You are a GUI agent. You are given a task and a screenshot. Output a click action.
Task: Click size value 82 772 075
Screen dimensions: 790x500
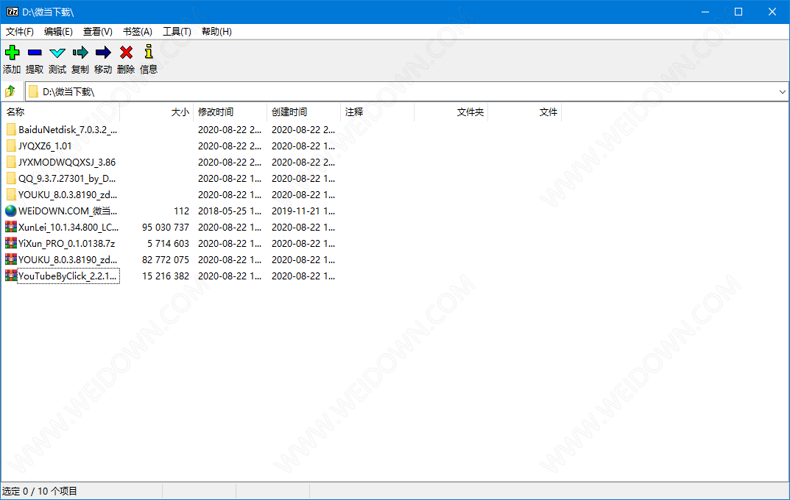point(165,260)
